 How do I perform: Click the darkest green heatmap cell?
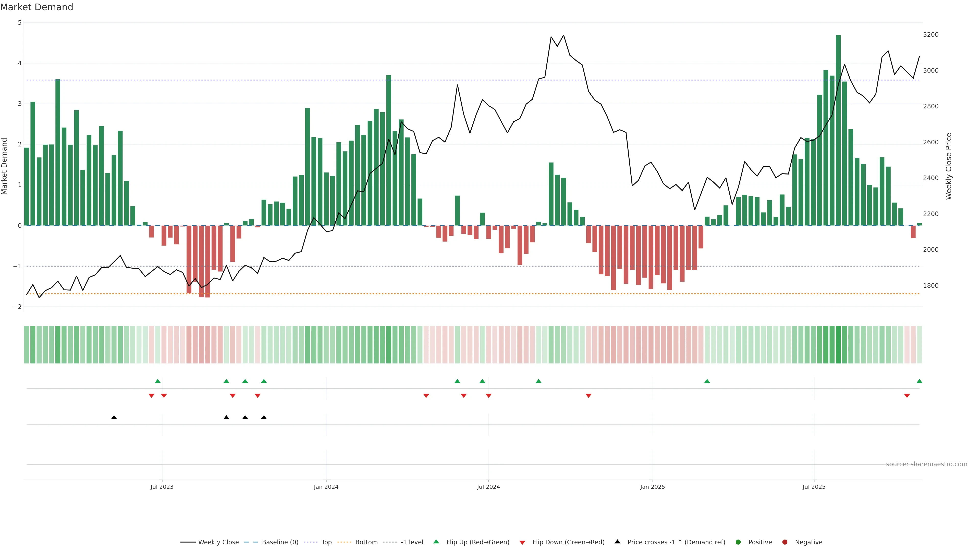click(x=838, y=345)
